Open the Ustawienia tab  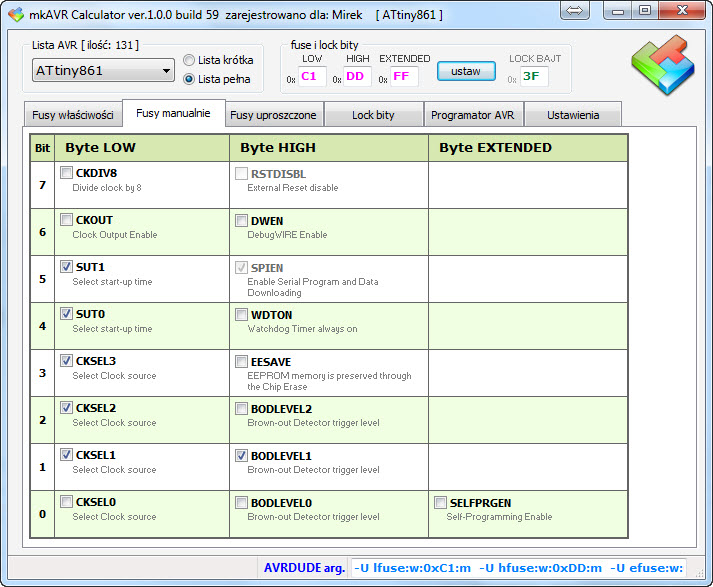click(573, 115)
